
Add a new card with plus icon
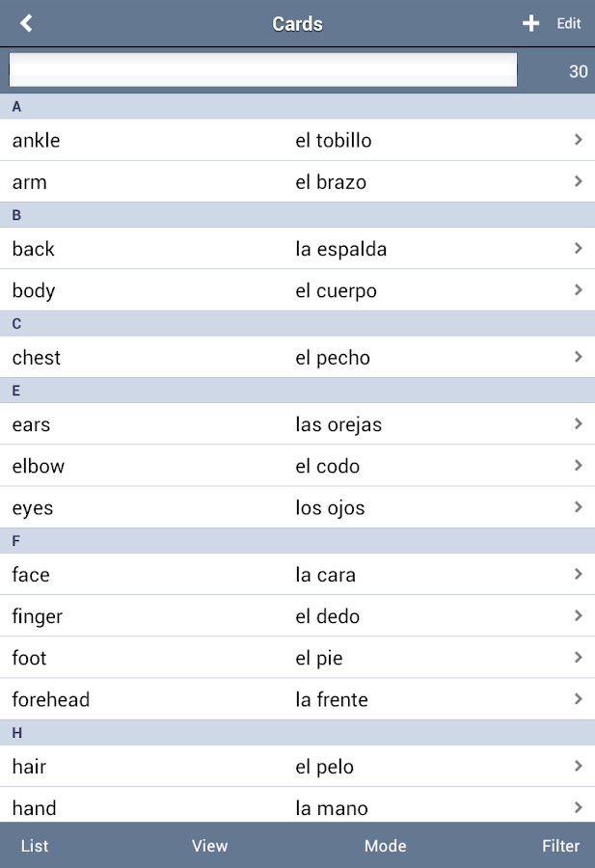point(530,23)
